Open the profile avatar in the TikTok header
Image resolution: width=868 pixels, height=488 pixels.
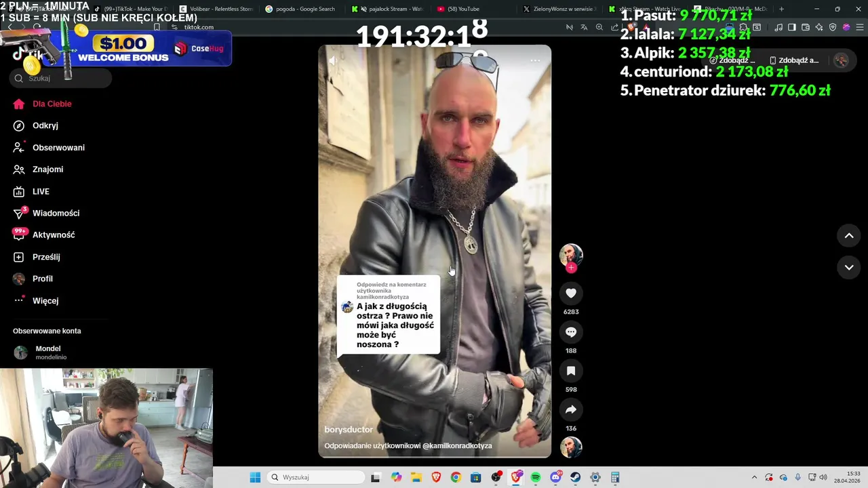(841, 60)
